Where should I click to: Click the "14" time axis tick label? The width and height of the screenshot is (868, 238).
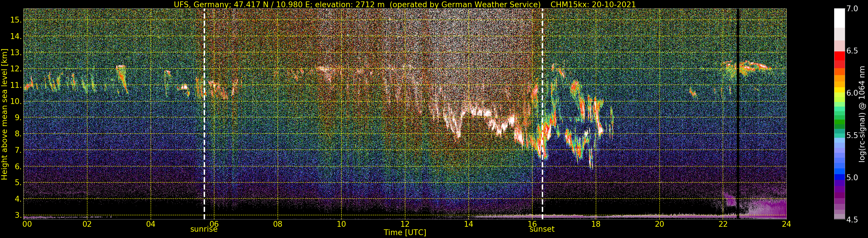point(468,224)
